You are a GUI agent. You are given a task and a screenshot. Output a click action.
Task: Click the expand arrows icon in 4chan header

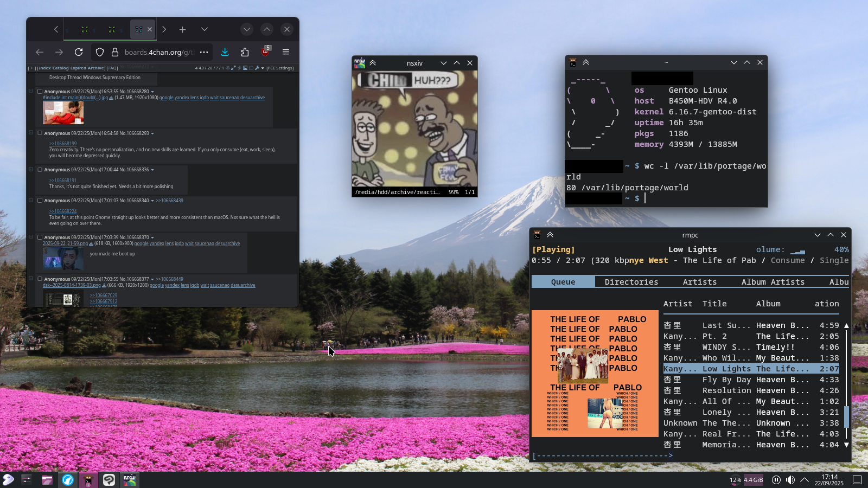(233, 68)
